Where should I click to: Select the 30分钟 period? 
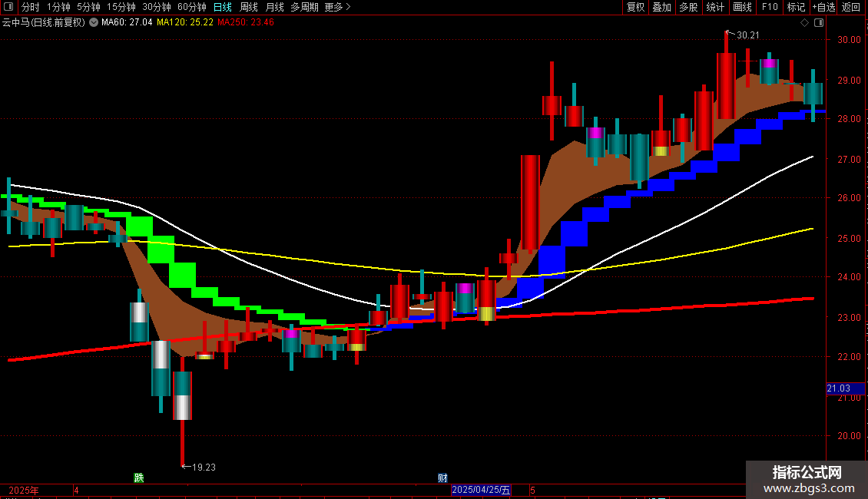click(x=157, y=7)
